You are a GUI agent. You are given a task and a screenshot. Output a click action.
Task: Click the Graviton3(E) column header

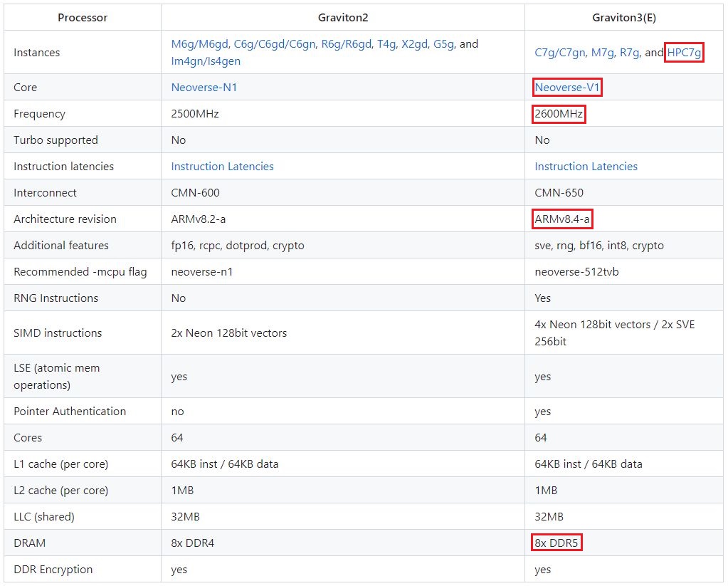click(x=623, y=17)
